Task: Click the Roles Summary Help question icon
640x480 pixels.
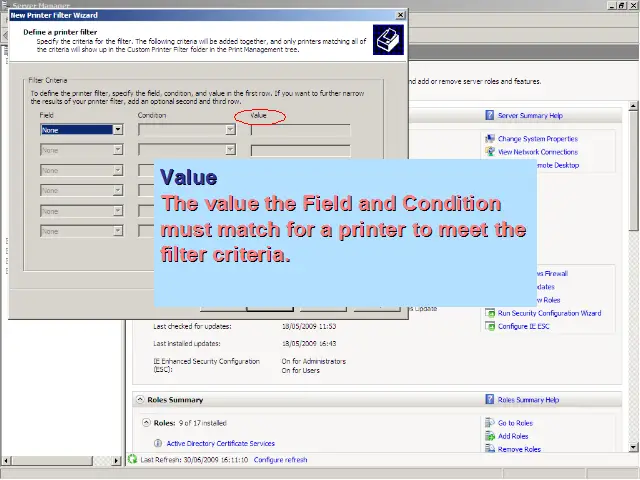Action: tap(489, 400)
